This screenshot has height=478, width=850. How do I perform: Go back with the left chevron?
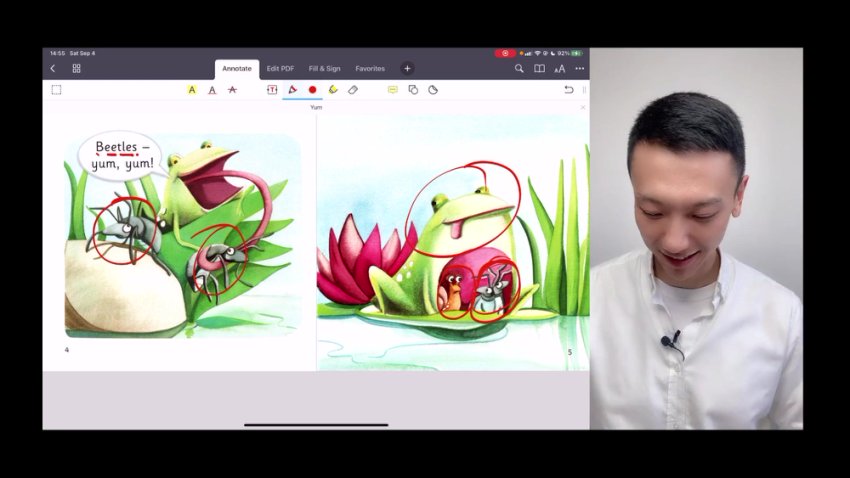coord(53,69)
